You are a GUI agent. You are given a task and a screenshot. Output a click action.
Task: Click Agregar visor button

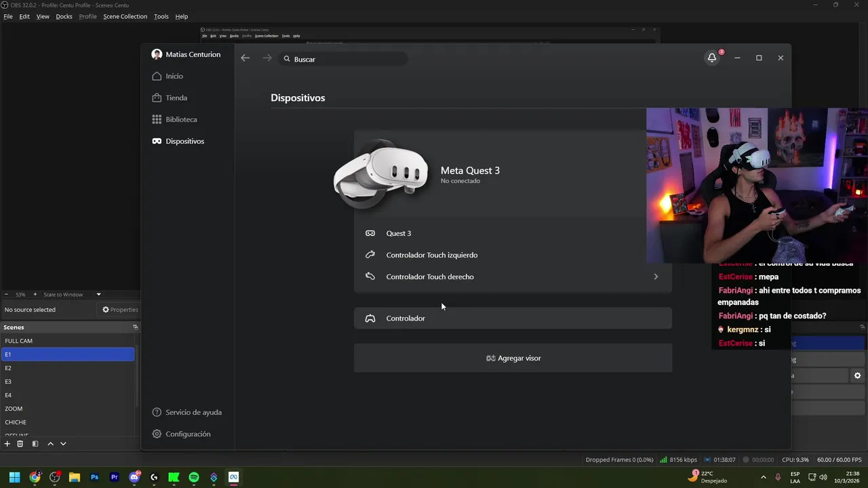point(513,358)
